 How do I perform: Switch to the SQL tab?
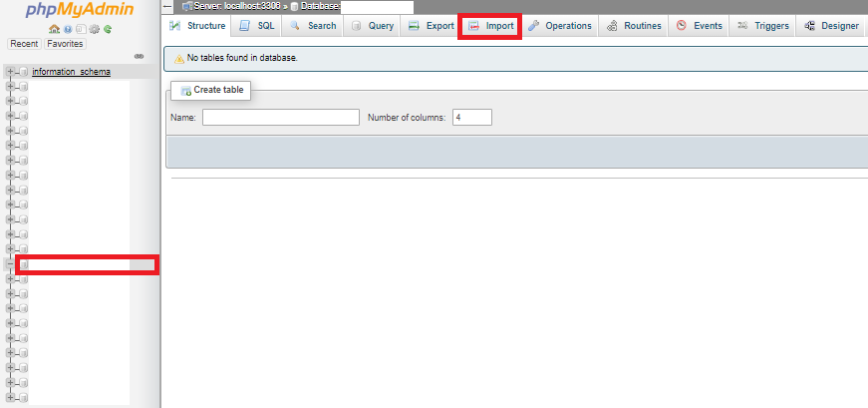pos(257,26)
